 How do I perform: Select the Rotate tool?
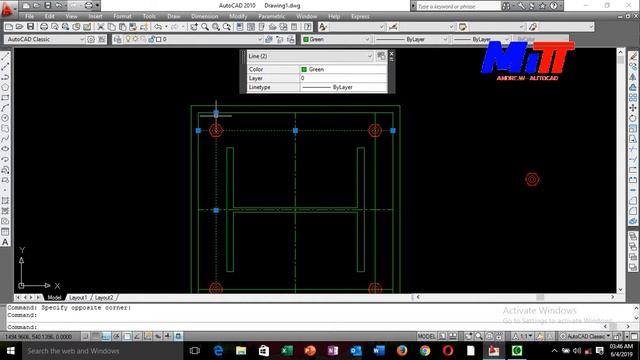(633, 118)
